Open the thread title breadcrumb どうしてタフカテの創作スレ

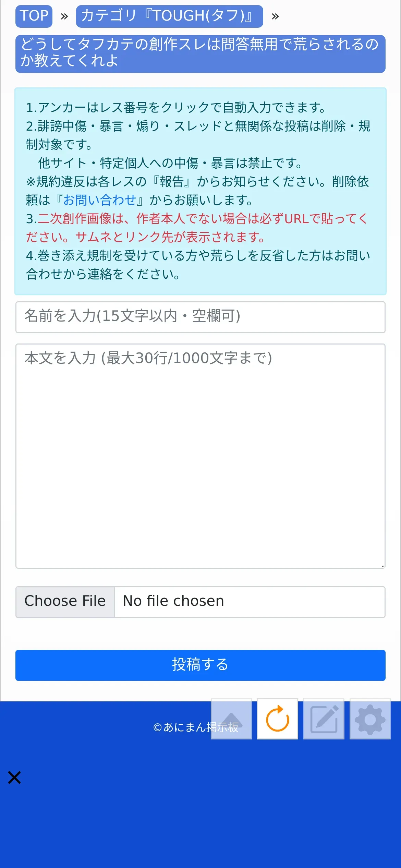[200, 54]
